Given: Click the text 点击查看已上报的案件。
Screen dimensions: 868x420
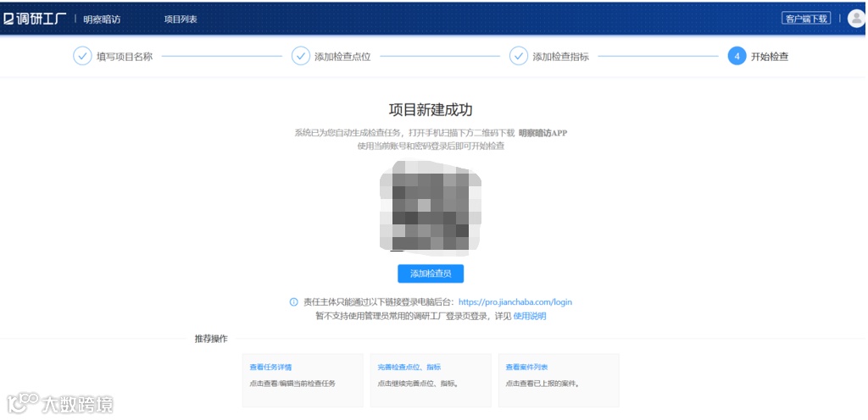Looking at the screenshot, I should (542, 384).
